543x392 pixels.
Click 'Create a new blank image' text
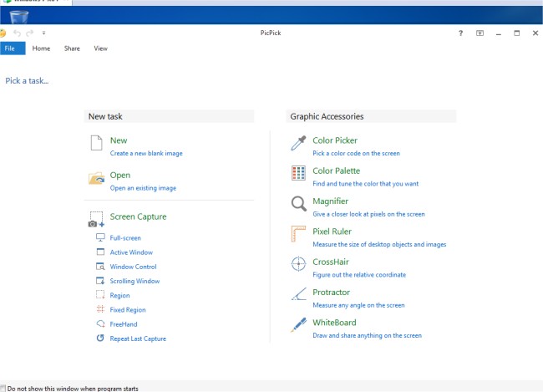point(146,153)
